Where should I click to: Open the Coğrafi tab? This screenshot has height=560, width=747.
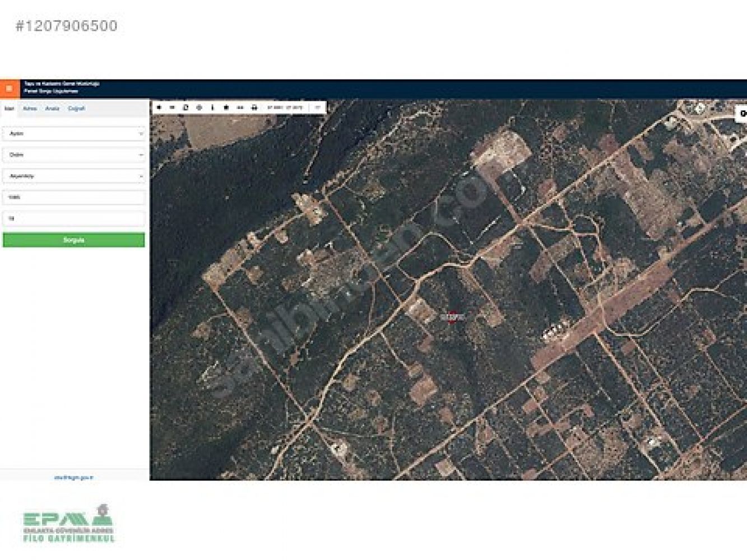click(x=76, y=109)
